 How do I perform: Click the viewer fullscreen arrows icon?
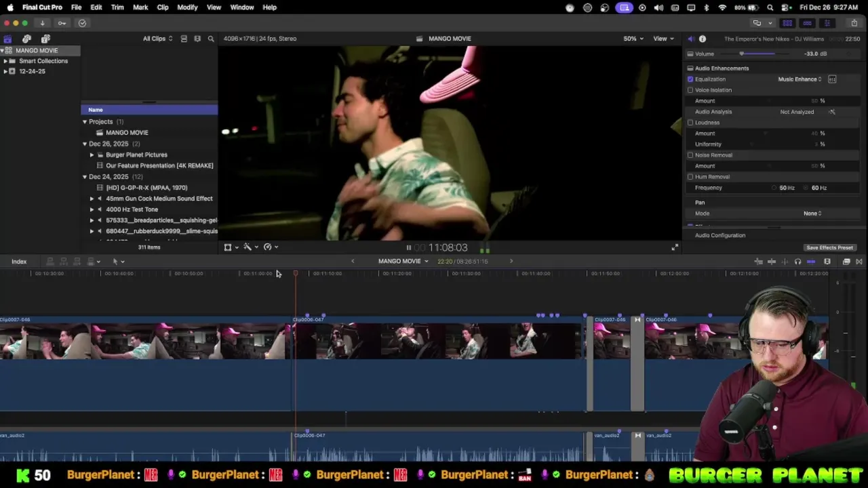(x=675, y=247)
